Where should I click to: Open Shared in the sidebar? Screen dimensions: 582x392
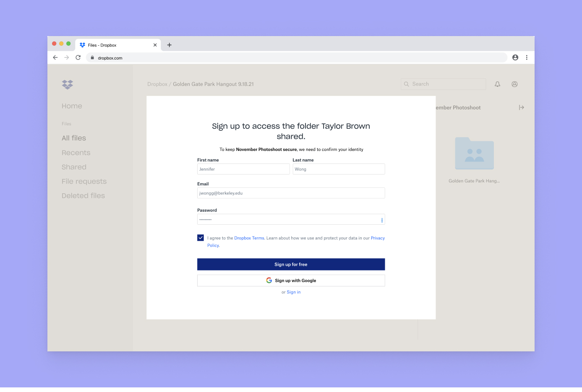(74, 167)
